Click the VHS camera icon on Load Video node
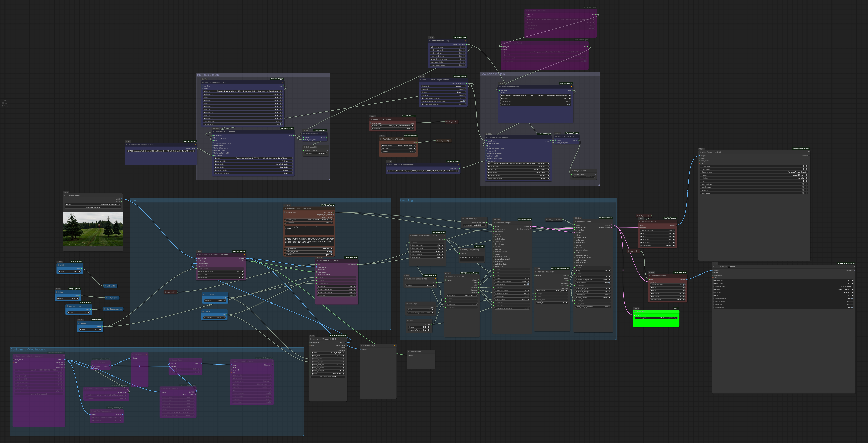Screen dimensions: 868x443 coord(330,339)
